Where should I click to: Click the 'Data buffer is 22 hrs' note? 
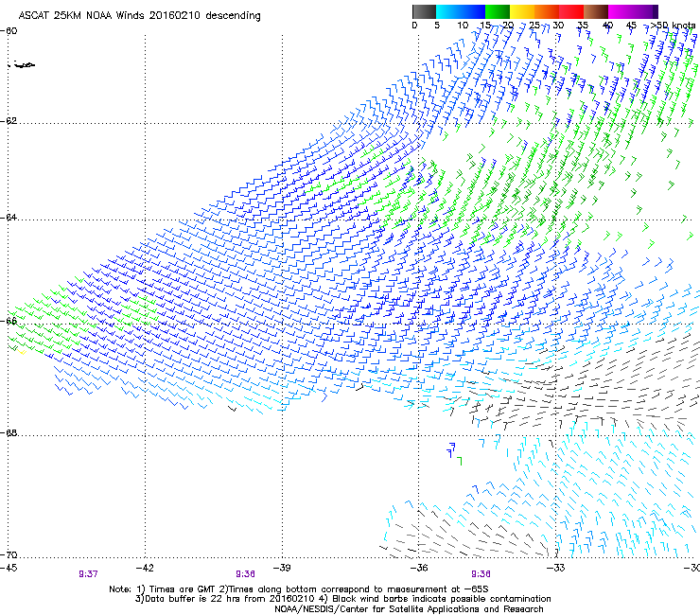[342, 599]
